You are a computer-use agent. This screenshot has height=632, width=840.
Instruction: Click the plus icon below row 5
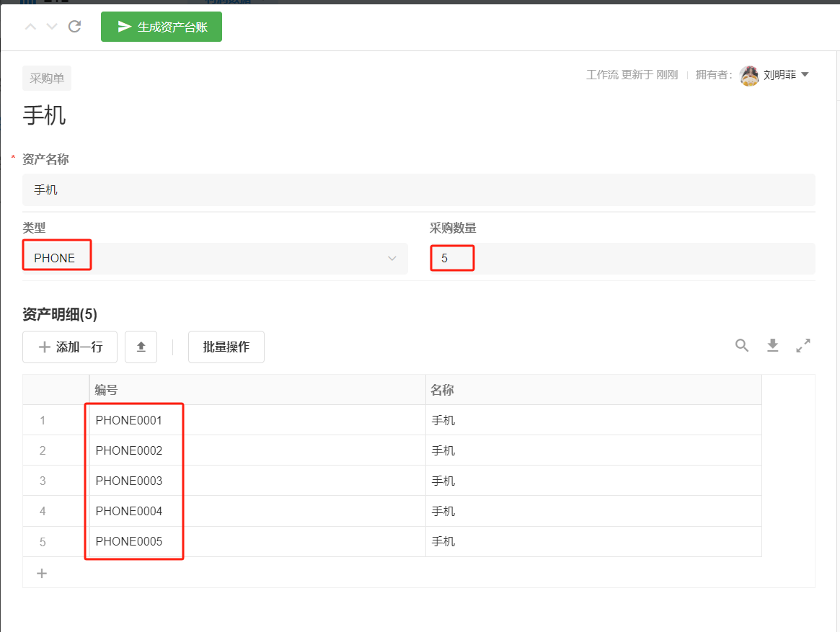pos(42,574)
